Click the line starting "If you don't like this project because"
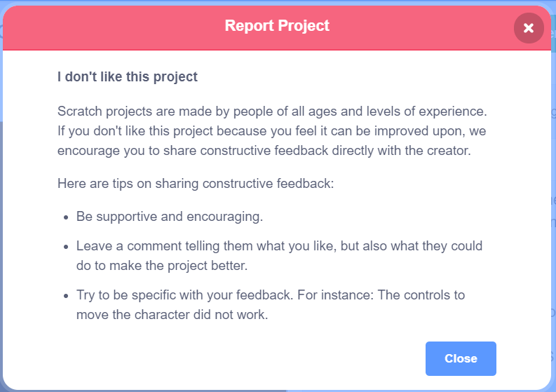This screenshot has height=392, width=556. click(x=272, y=130)
